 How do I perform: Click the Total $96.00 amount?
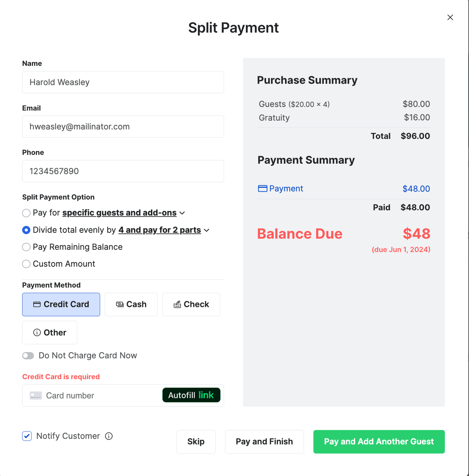[415, 136]
